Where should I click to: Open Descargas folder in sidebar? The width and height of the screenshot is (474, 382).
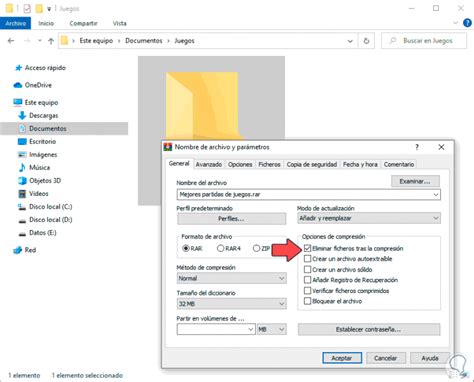tap(38, 115)
